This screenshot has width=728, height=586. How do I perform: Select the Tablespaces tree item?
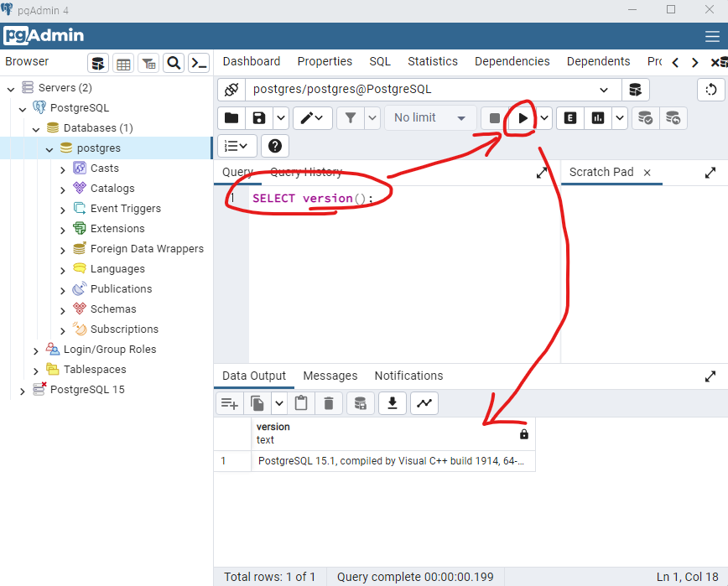(x=95, y=370)
